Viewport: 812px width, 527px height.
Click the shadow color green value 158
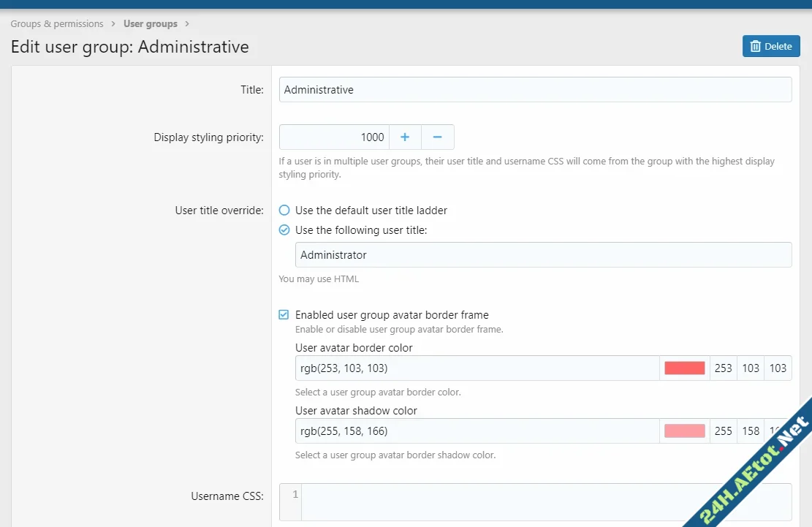751,431
